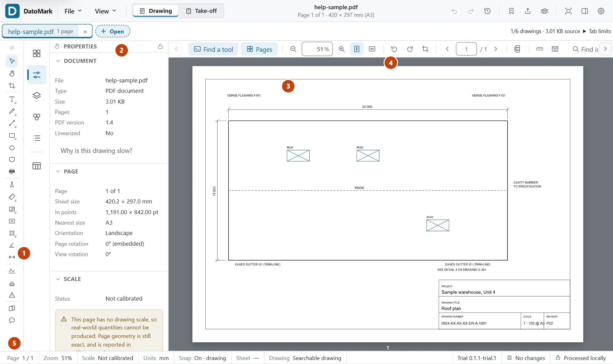613x364 pixels.
Task: Toggle the side panel layout icon
Action: [x=585, y=11]
